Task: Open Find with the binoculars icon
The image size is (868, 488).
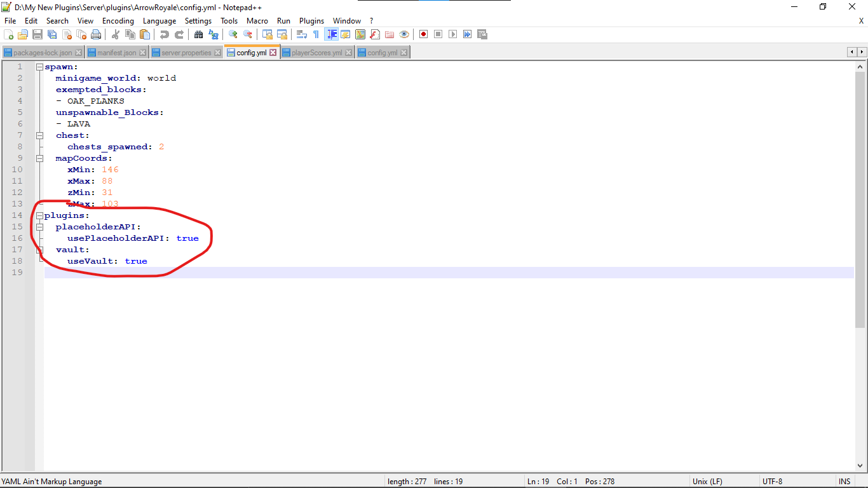Action: pos(198,34)
